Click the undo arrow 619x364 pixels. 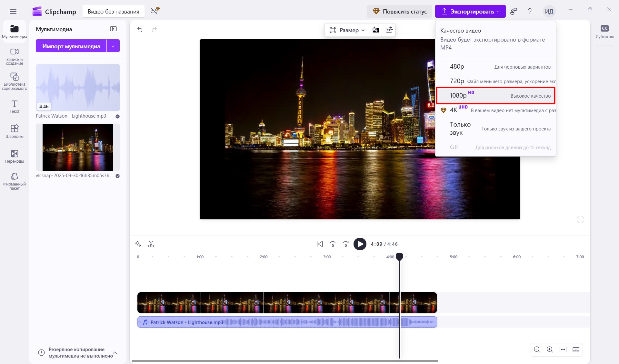pos(140,30)
